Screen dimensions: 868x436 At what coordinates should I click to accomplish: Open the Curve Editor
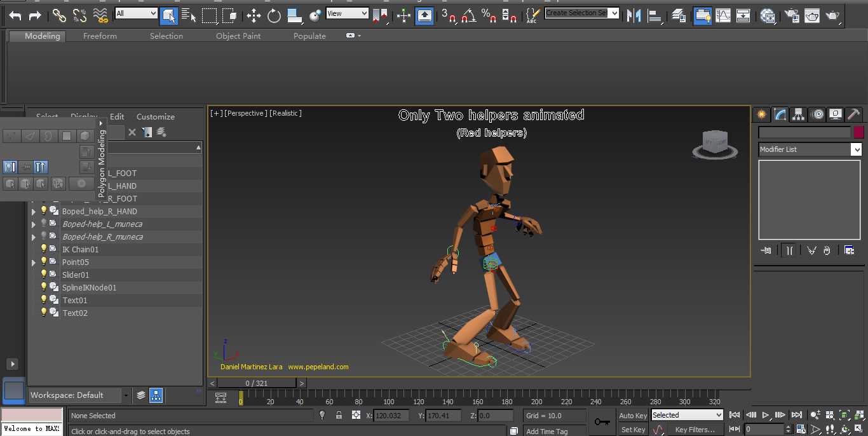(723, 16)
